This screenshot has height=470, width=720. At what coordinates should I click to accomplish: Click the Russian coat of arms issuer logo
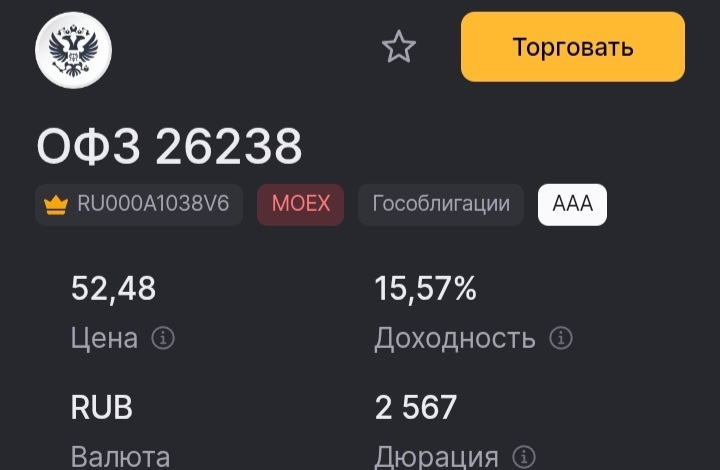click(x=73, y=48)
